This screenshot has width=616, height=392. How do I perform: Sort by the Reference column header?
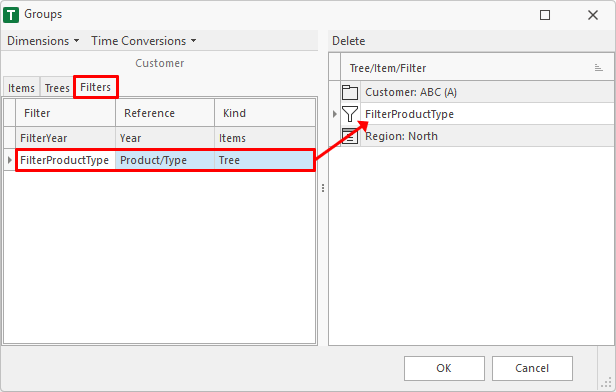(165, 113)
